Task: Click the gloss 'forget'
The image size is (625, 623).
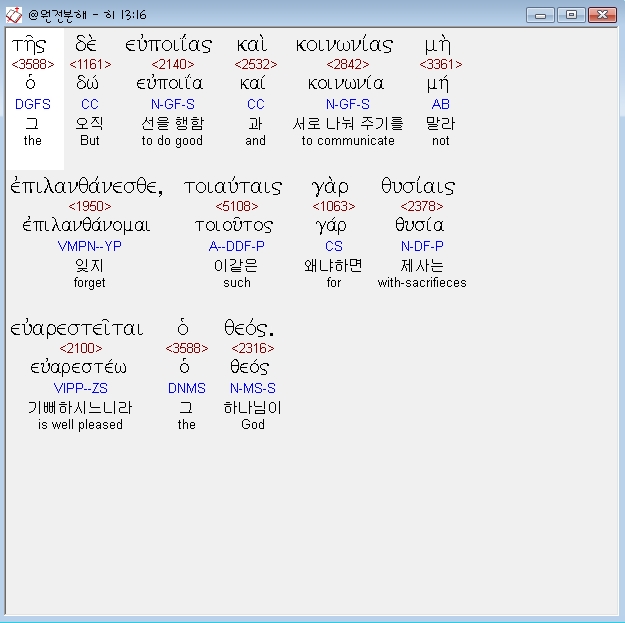Action: [90, 283]
